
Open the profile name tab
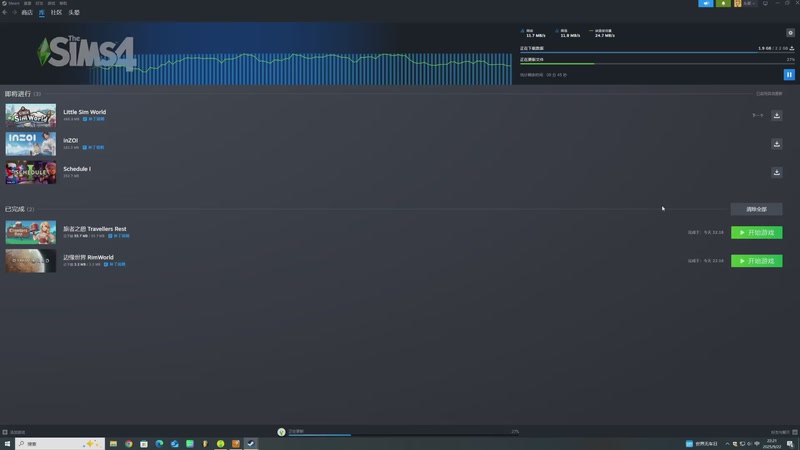(74, 12)
